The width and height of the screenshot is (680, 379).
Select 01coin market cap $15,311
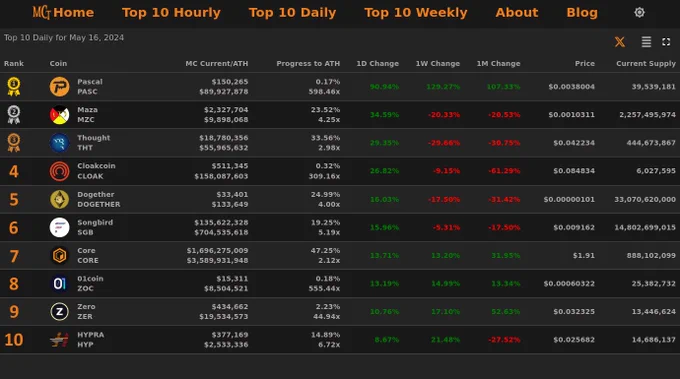(x=232, y=278)
